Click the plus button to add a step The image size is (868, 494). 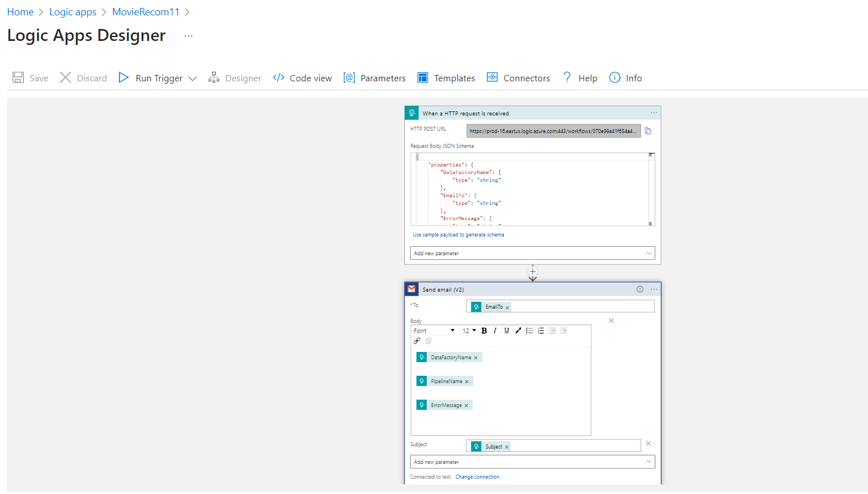[x=532, y=272]
